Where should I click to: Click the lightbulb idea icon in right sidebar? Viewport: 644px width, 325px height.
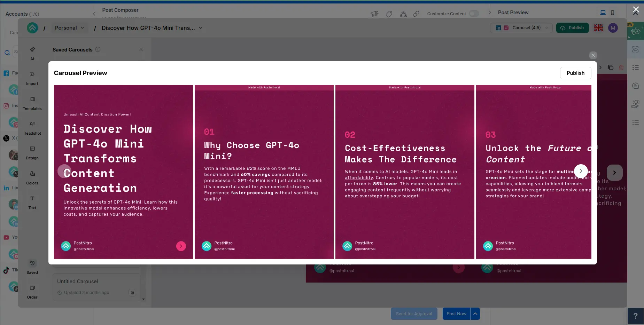pos(636,104)
